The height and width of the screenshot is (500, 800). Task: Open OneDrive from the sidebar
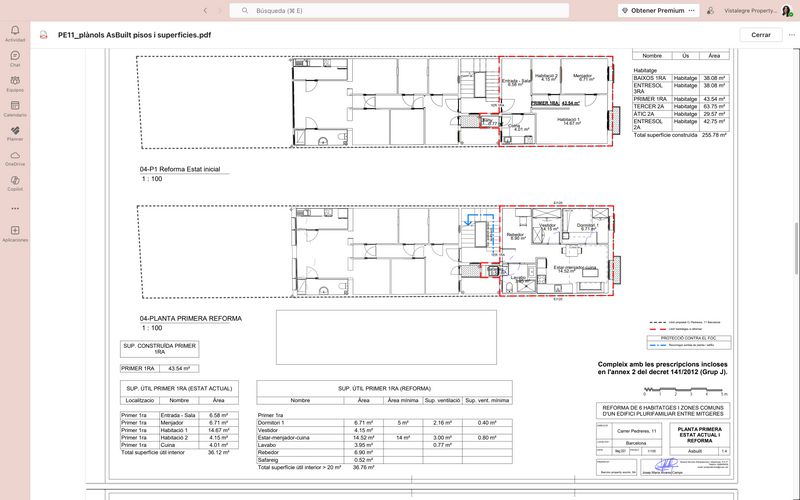pos(14,158)
